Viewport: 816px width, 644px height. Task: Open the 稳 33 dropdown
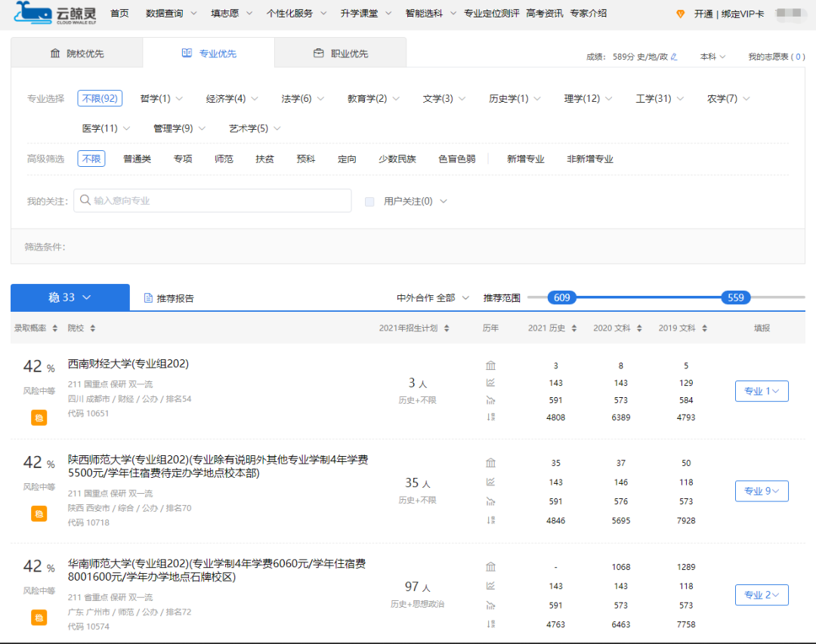click(x=70, y=297)
